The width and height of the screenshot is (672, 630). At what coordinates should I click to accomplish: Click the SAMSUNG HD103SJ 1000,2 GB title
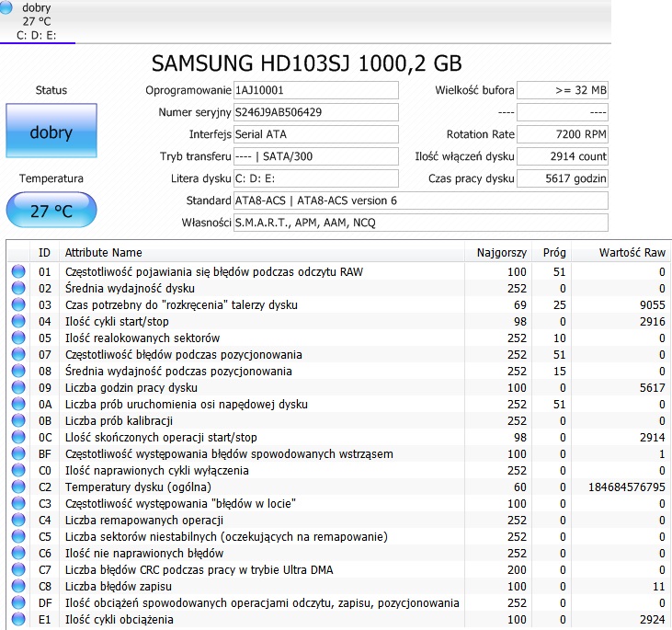pos(307,63)
